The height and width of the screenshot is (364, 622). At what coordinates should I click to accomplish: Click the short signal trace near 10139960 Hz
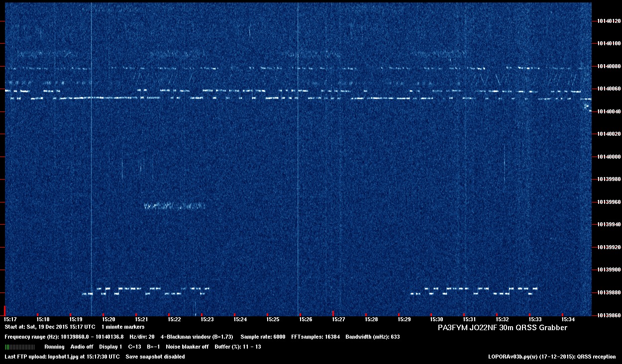[x=175, y=205]
